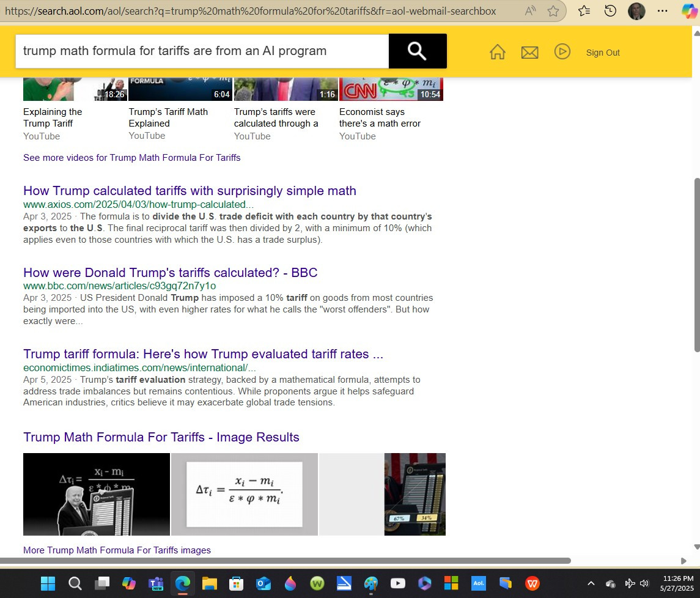The width and height of the screenshot is (700, 598).
Task: Click the search query input field
Action: pos(202,51)
